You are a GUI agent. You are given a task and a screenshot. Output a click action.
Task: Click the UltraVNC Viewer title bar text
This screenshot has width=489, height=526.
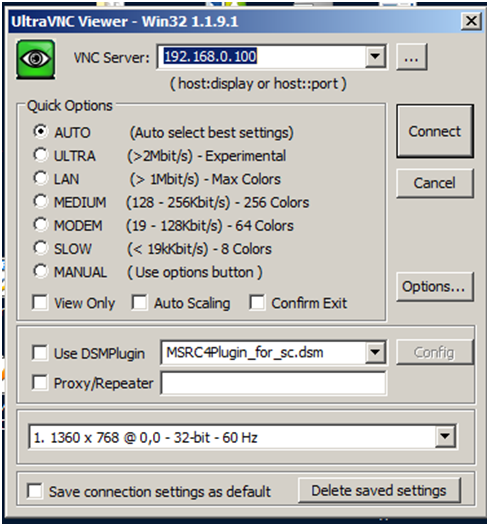click(124, 21)
